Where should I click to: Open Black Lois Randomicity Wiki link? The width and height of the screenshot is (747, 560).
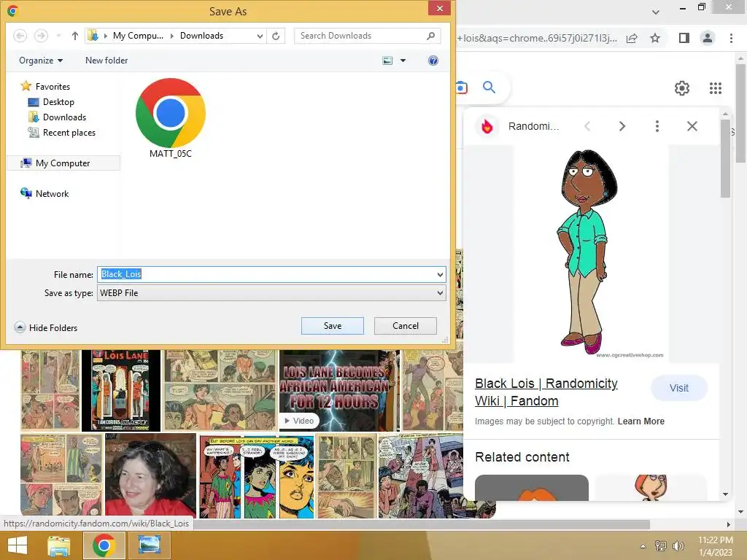point(546,392)
